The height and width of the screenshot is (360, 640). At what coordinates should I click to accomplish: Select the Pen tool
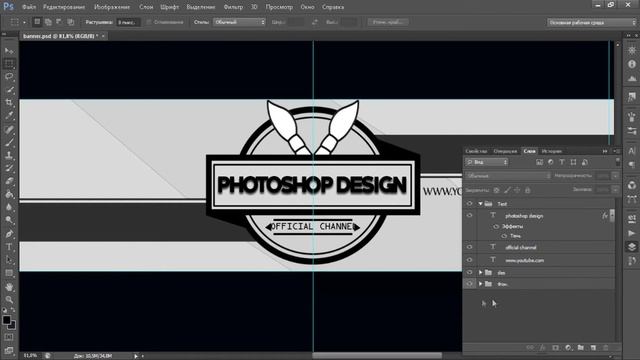[x=9, y=234]
